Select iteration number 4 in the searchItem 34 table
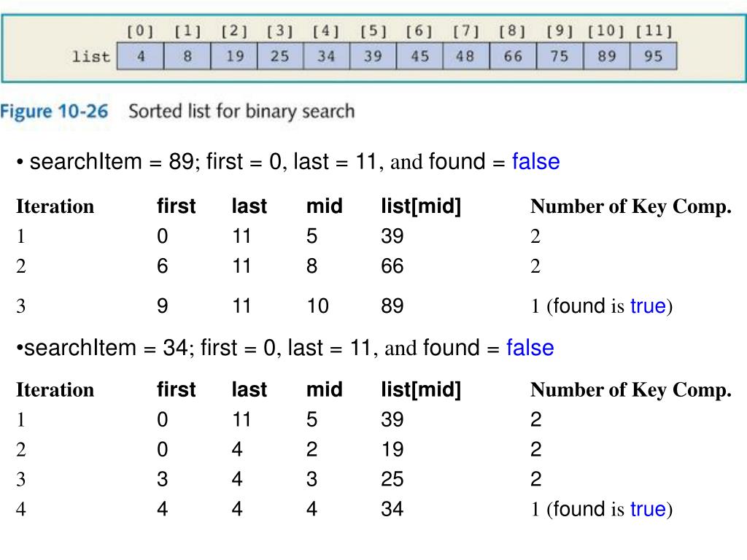The image size is (747, 560). point(21,509)
